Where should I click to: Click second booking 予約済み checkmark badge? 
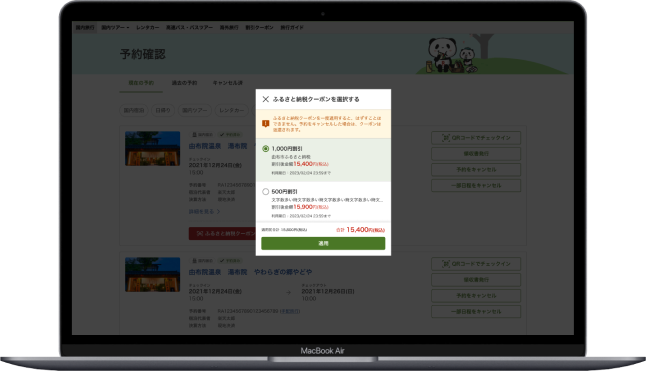click(230, 261)
